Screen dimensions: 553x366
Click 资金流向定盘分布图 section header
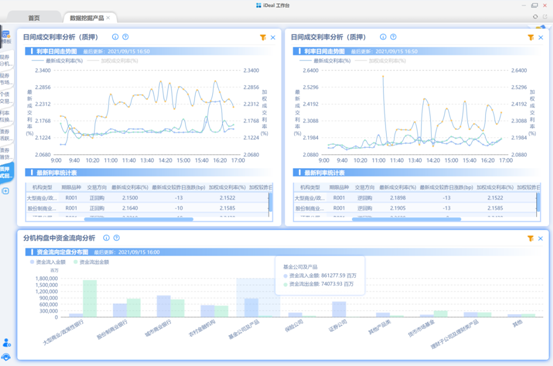pos(62,252)
